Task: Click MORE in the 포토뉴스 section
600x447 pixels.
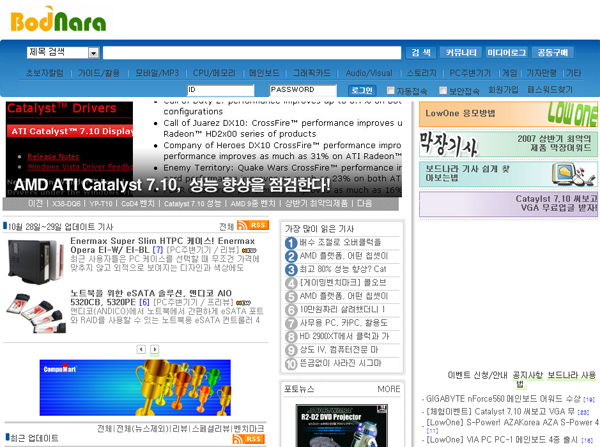Action: click(388, 389)
